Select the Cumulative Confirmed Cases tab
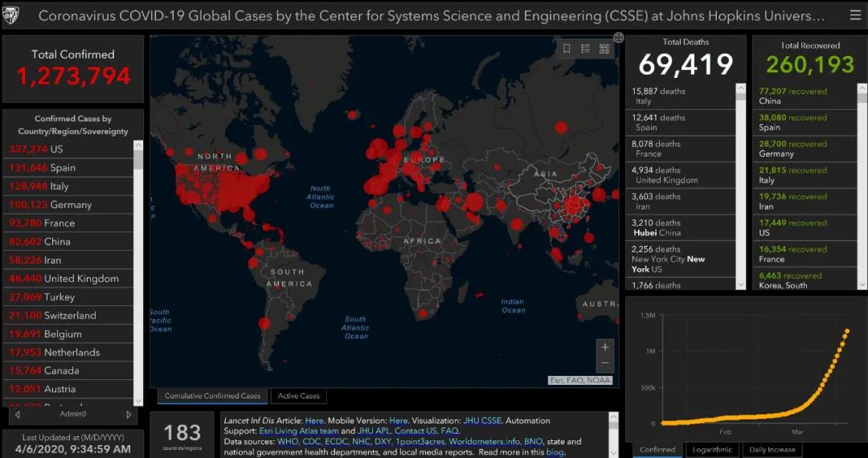The width and height of the screenshot is (868, 458). click(x=212, y=396)
